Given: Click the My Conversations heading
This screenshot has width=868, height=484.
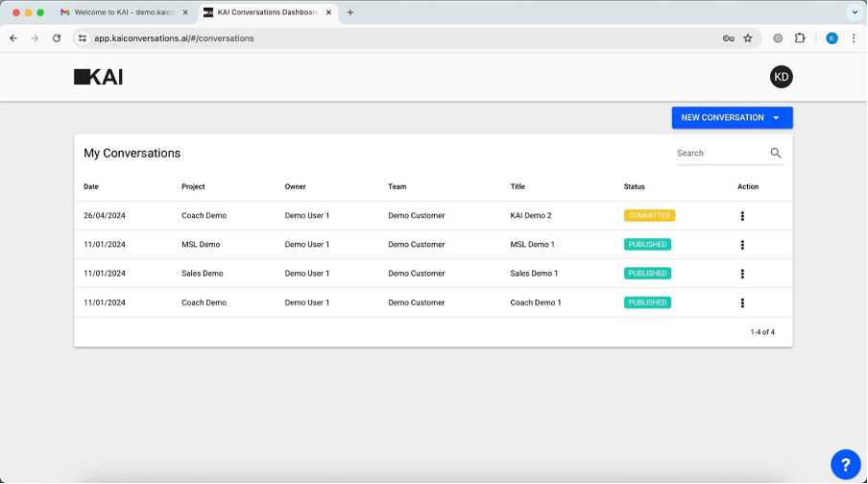Looking at the screenshot, I should [132, 153].
